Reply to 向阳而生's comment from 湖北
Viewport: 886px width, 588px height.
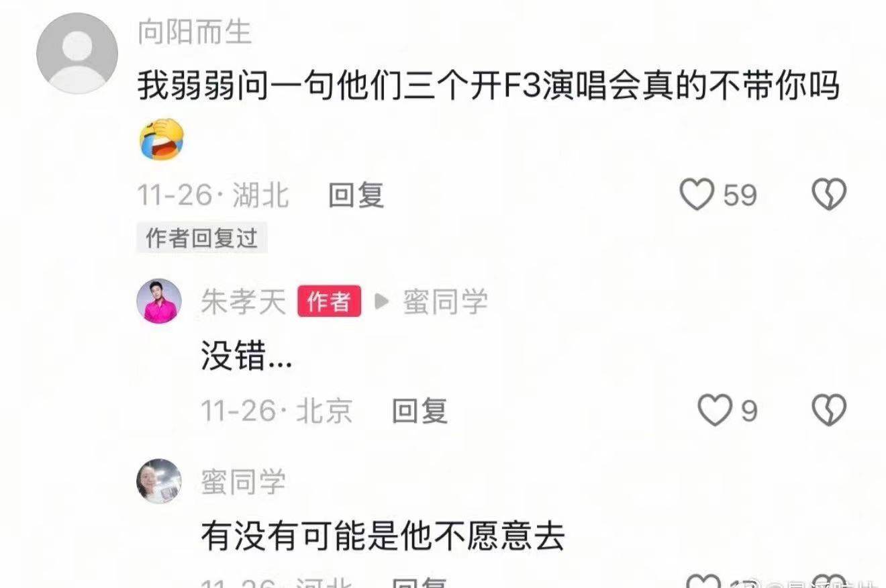[x=356, y=195]
